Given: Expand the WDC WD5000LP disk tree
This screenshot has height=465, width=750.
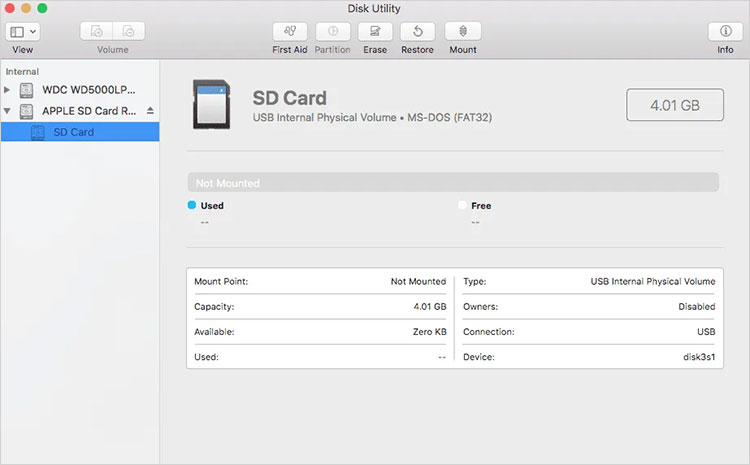Looking at the screenshot, I should pos(9,89).
